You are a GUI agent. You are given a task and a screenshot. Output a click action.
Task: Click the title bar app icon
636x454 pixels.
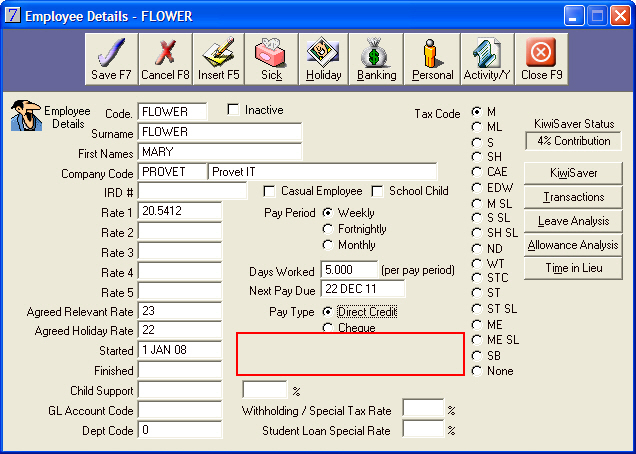(13, 16)
